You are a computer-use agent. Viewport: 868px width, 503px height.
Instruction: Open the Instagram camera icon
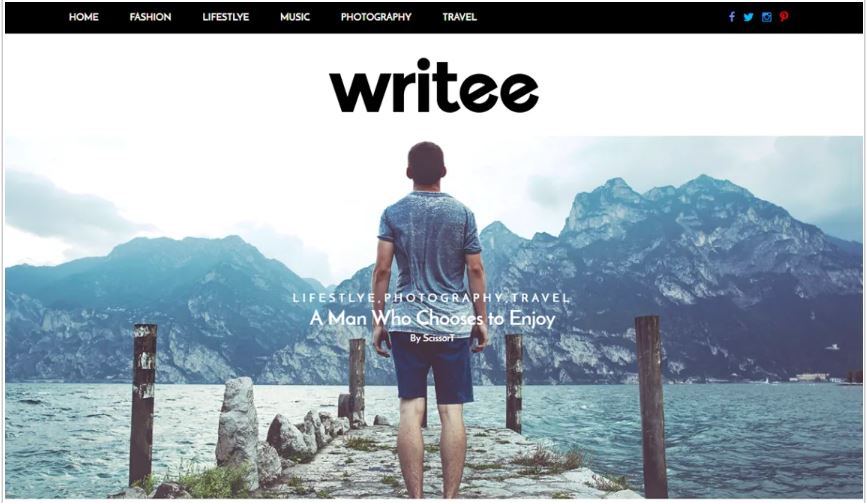(767, 17)
